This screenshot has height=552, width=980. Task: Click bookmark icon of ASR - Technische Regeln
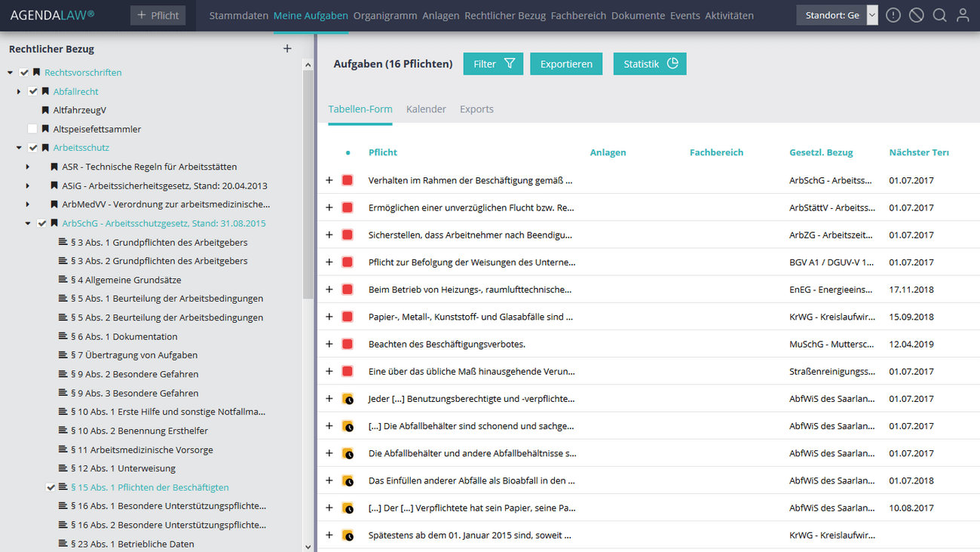(54, 167)
